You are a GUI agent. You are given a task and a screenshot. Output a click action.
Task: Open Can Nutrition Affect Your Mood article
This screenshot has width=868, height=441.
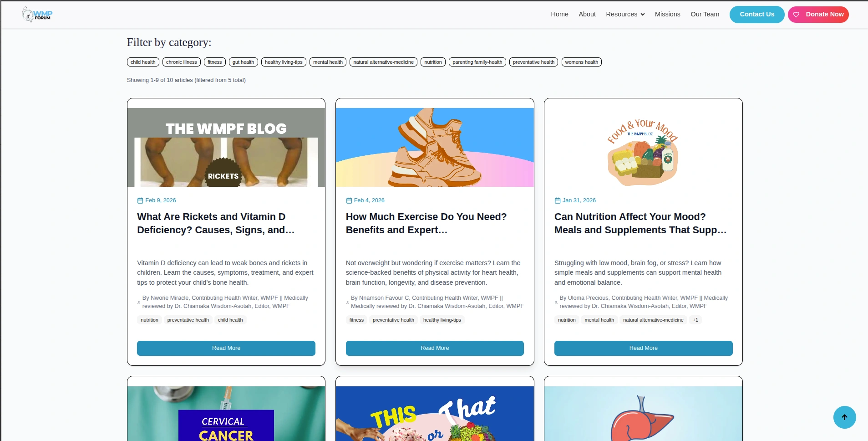640,223
